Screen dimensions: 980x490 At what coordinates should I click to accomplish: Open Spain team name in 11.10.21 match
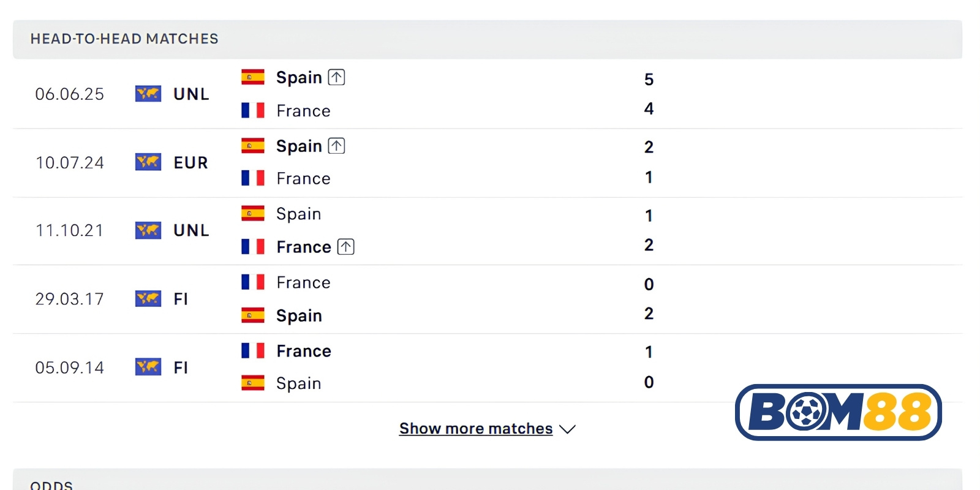(299, 214)
